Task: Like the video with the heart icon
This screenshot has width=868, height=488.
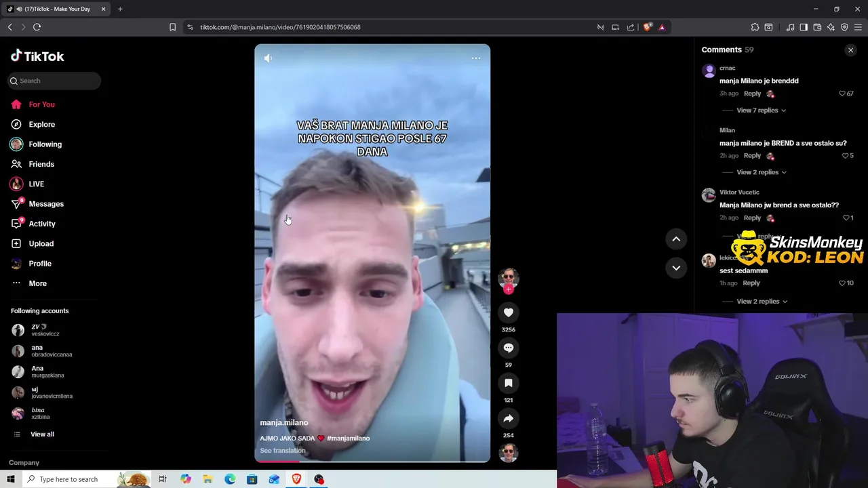Action: click(x=509, y=312)
